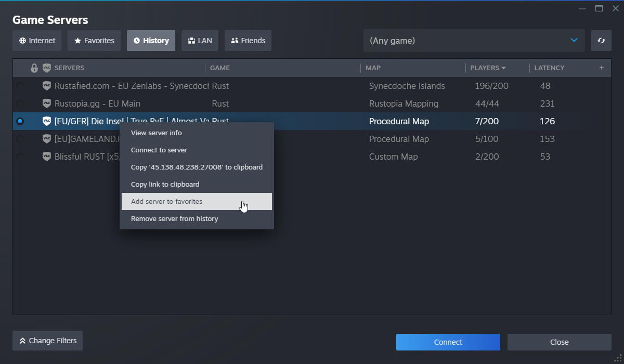Choose 'Add server to favorites' from the menu

[x=167, y=201]
